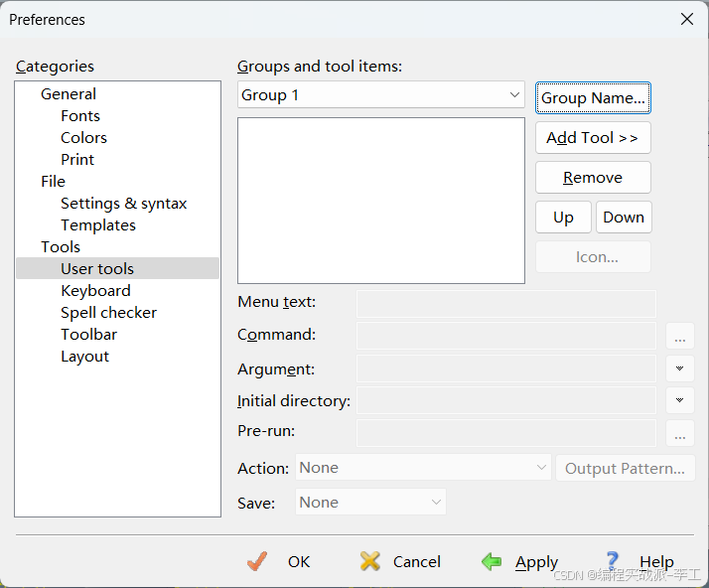
Task: Click the Initial directory input field
Action: click(506, 400)
